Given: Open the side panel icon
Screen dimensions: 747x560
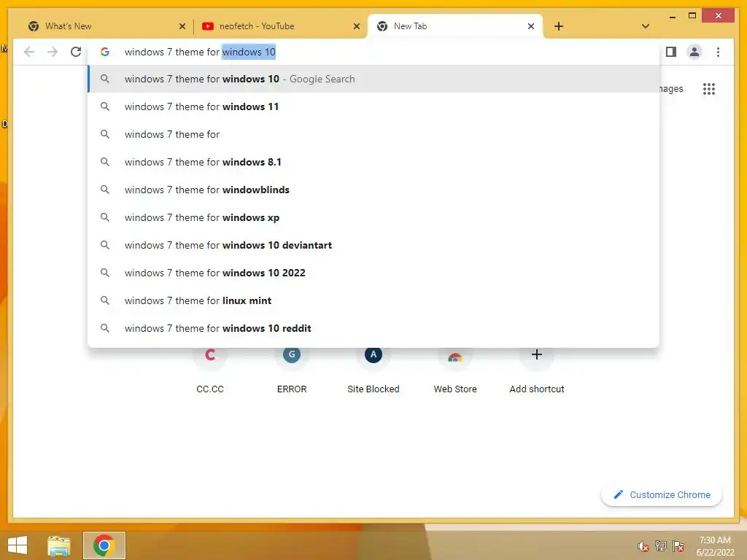Looking at the screenshot, I should point(671,52).
